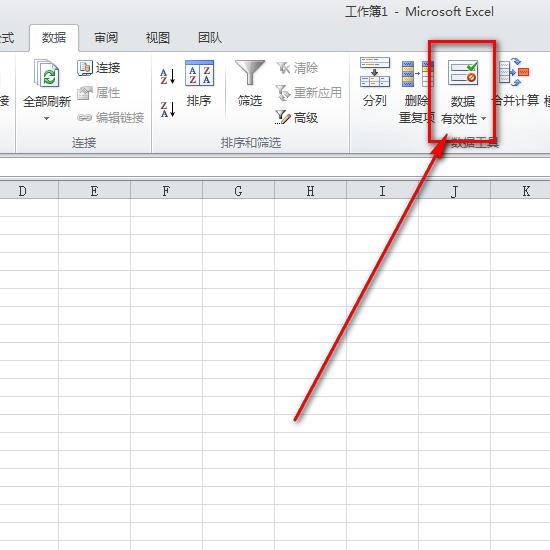
Task: Open Text to Columns (分列) tool
Action: [x=375, y=72]
